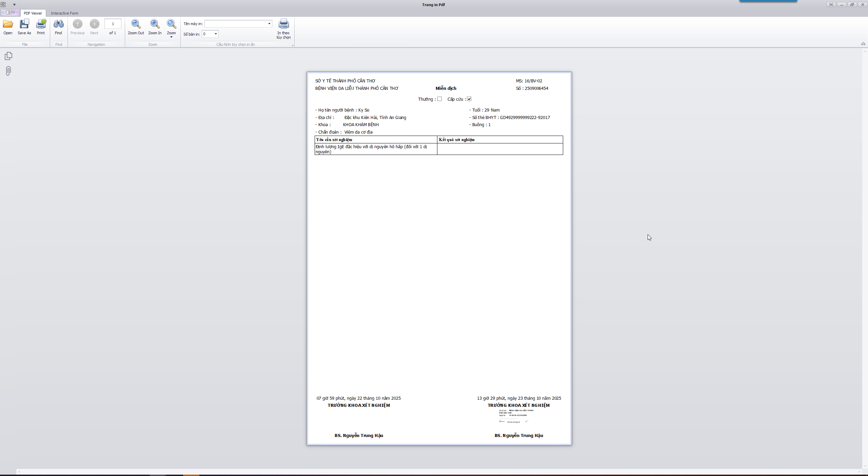Viewport: 868px width, 476px height.
Task: Switch to Interactive Form tab
Action: coord(64,13)
